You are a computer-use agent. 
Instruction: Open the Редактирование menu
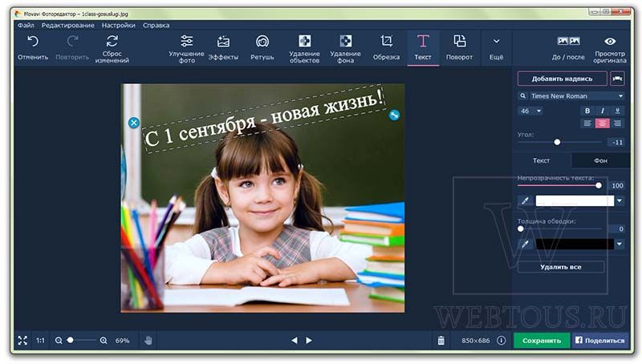[x=68, y=25]
